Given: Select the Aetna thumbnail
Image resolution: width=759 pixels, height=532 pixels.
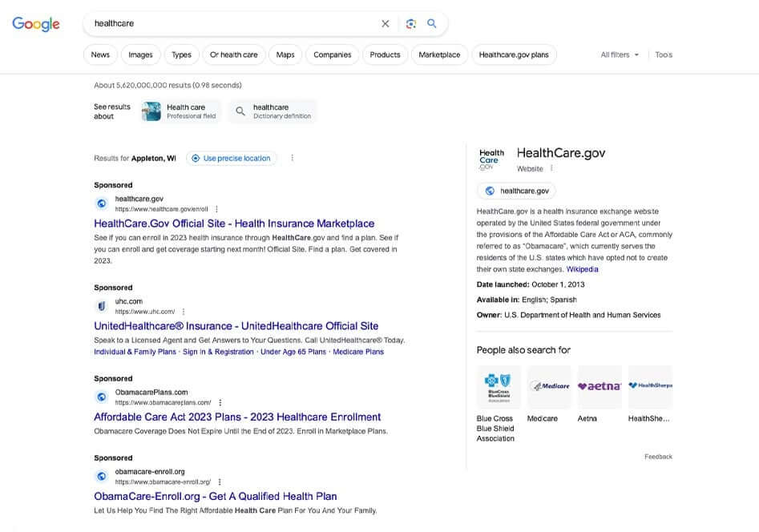Looking at the screenshot, I should click(600, 386).
